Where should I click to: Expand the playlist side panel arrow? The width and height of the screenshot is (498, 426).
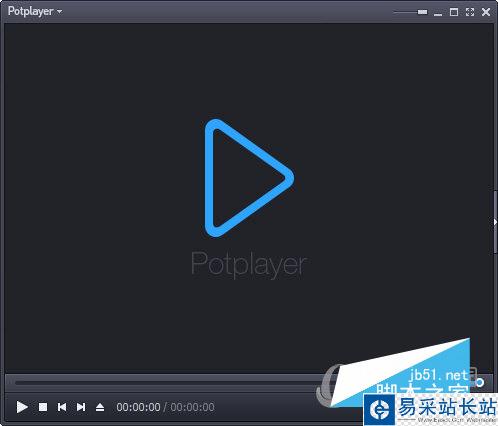point(495,222)
